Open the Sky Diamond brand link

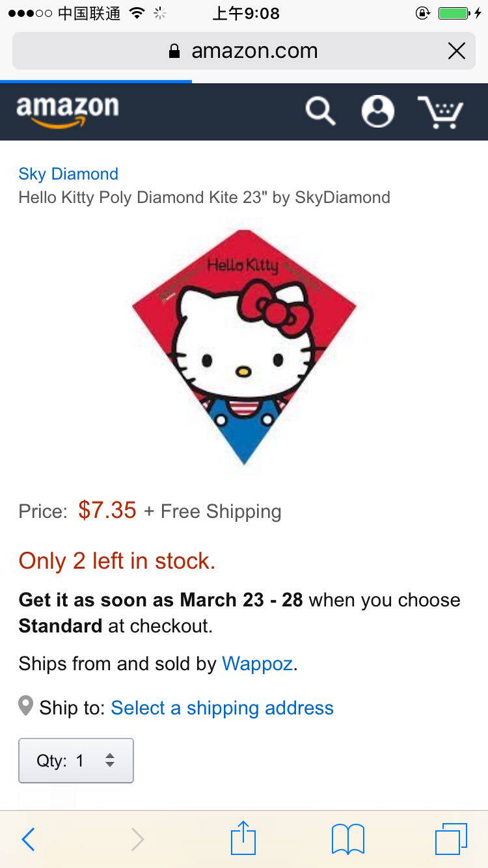point(68,174)
